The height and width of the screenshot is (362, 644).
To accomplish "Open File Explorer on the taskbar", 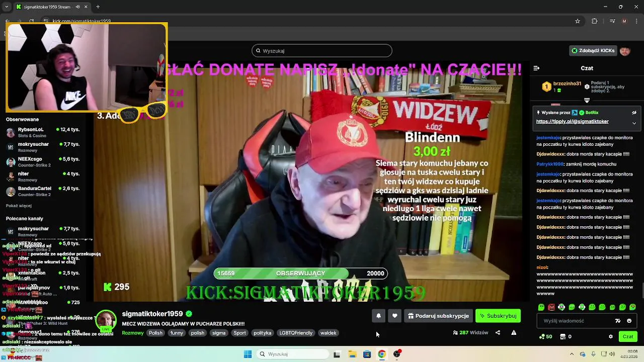I will (352, 354).
